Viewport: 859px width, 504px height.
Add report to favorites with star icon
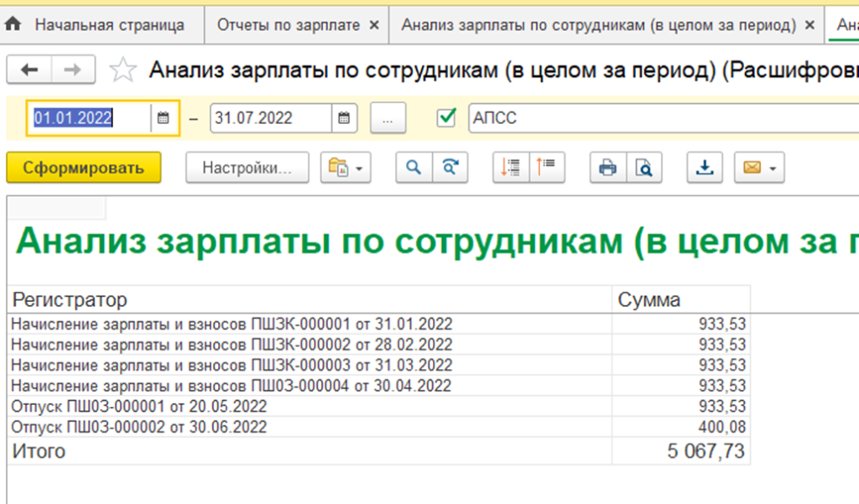pyautogui.click(x=123, y=70)
